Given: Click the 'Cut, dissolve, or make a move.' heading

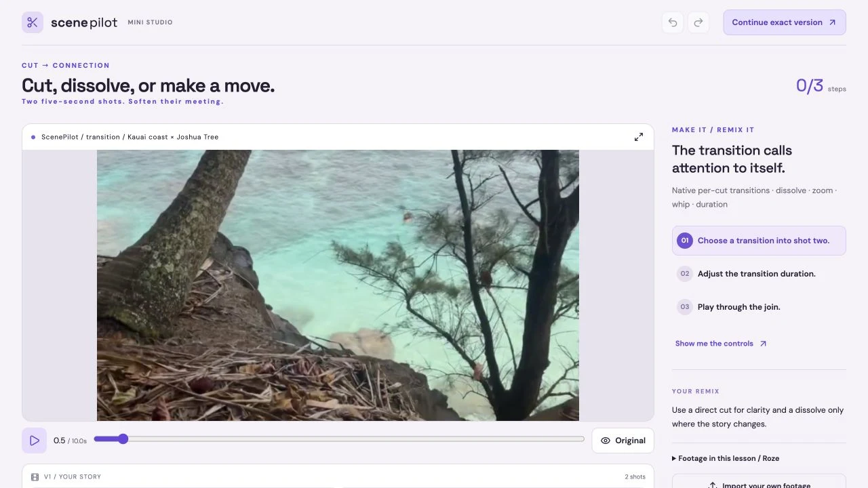Looking at the screenshot, I should tap(148, 85).
